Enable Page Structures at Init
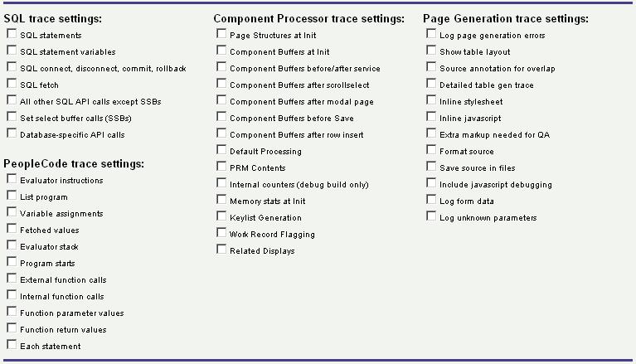This screenshot has width=636, height=364. (221, 34)
